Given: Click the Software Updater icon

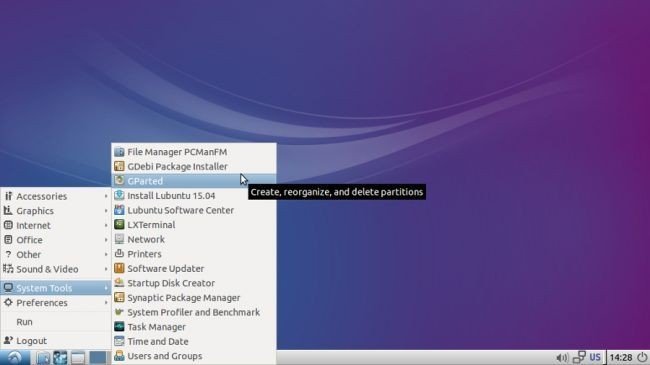Looking at the screenshot, I should (119, 268).
